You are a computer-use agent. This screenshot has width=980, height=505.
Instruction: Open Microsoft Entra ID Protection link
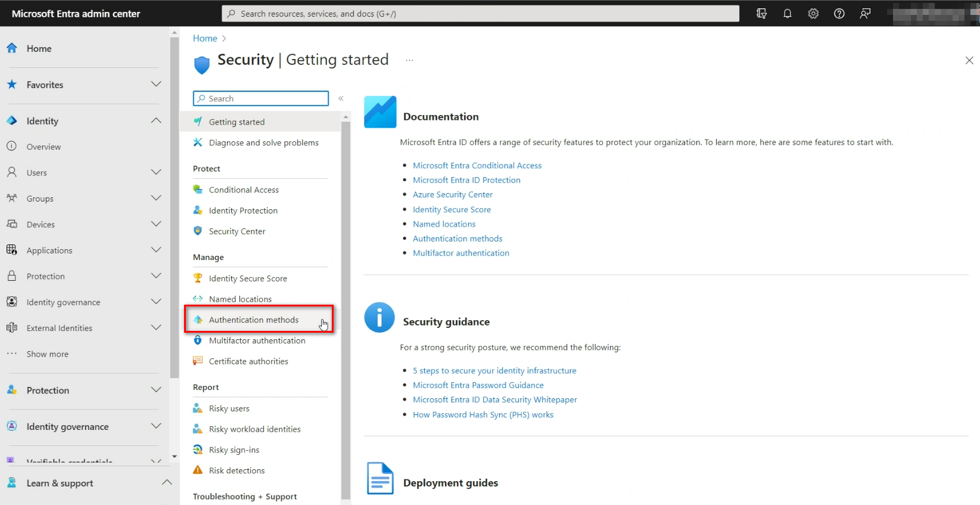(x=466, y=180)
